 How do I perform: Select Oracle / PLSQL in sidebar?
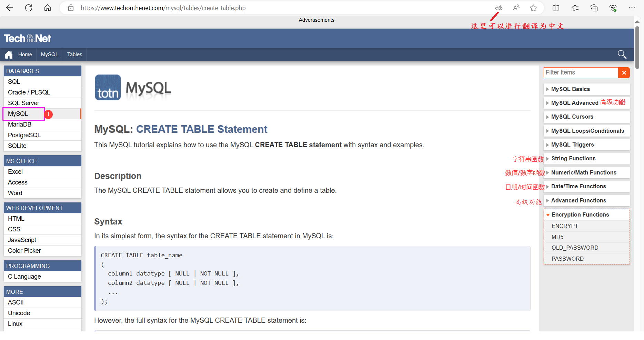click(x=42, y=92)
